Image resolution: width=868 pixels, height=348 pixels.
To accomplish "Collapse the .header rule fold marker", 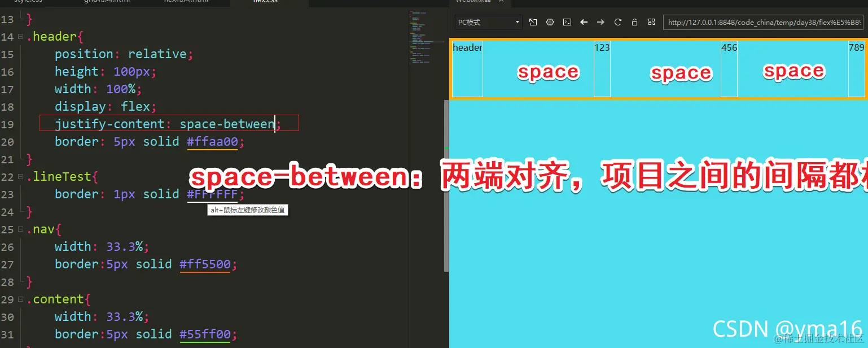I will coord(20,36).
